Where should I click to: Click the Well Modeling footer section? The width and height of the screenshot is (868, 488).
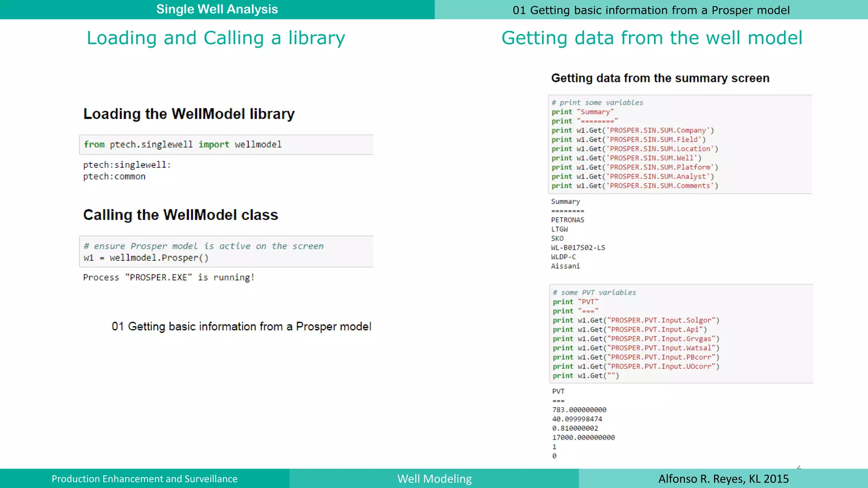coord(434,479)
